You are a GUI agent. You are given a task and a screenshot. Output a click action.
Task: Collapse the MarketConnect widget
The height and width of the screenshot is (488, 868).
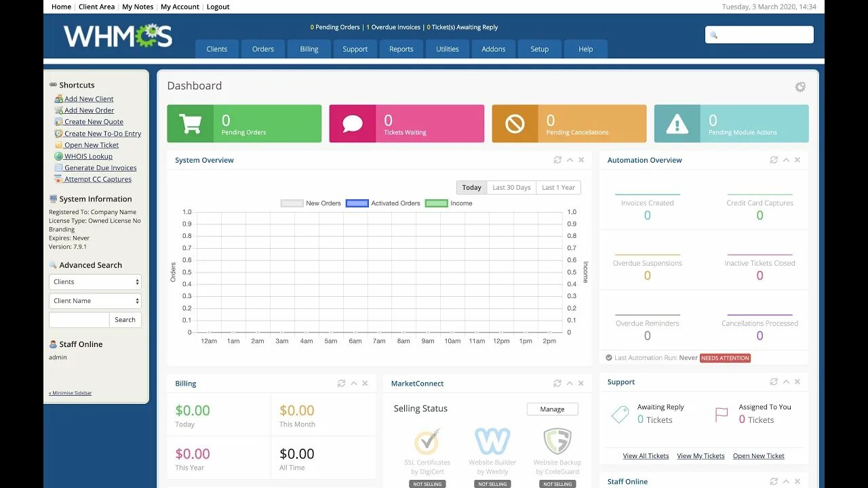point(570,383)
